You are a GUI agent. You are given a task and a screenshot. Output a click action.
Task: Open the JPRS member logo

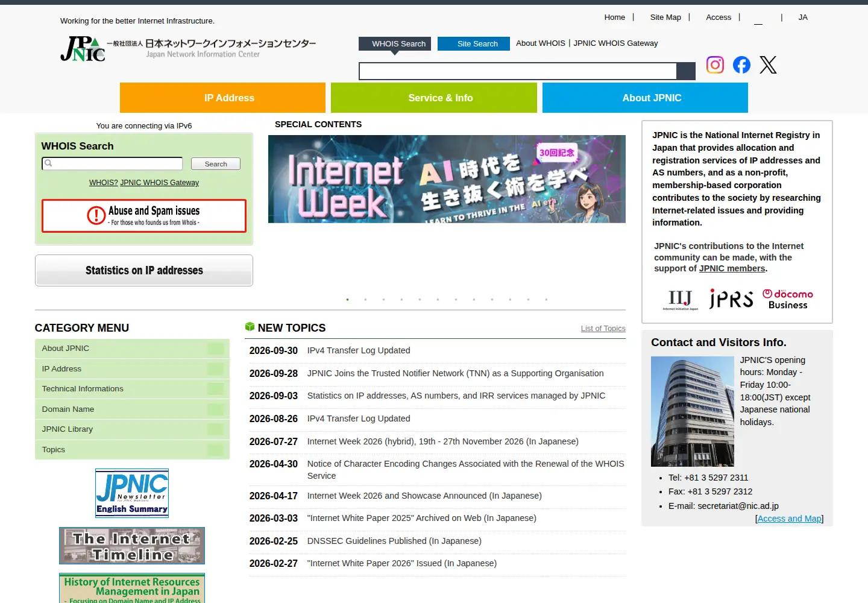coord(731,299)
